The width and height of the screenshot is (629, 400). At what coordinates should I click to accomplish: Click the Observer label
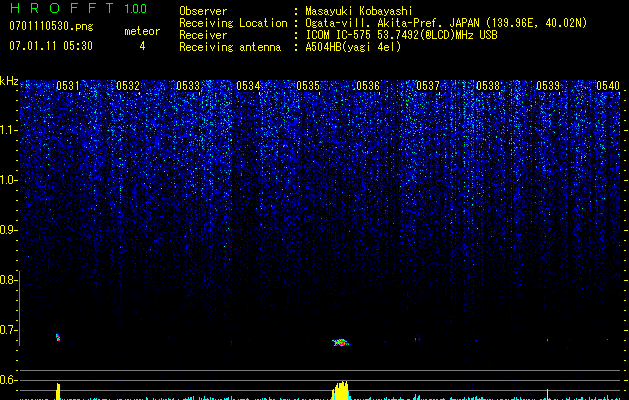[x=203, y=11]
